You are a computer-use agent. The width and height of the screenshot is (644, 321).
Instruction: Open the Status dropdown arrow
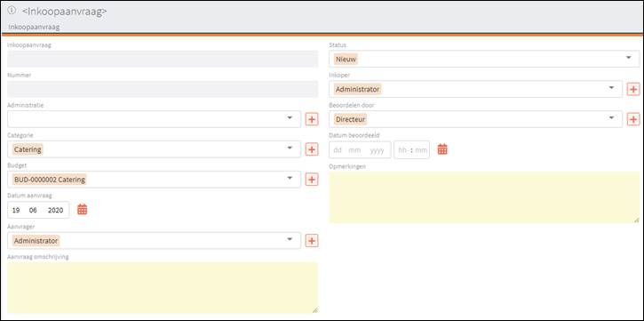click(628, 58)
